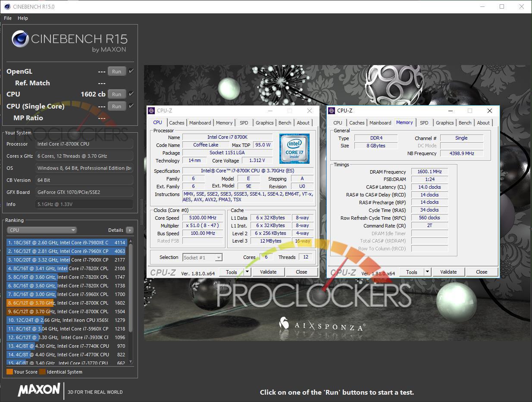Maximize the Cinebench window
Screen dimensions: 532x402
502,6
